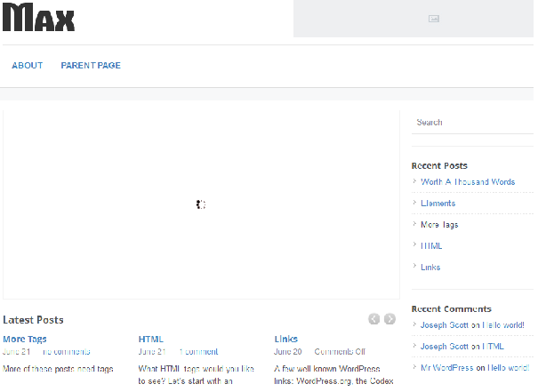The image size is (538, 392).
Task: Click the loading spinner in the slider
Action: point(201,204)
